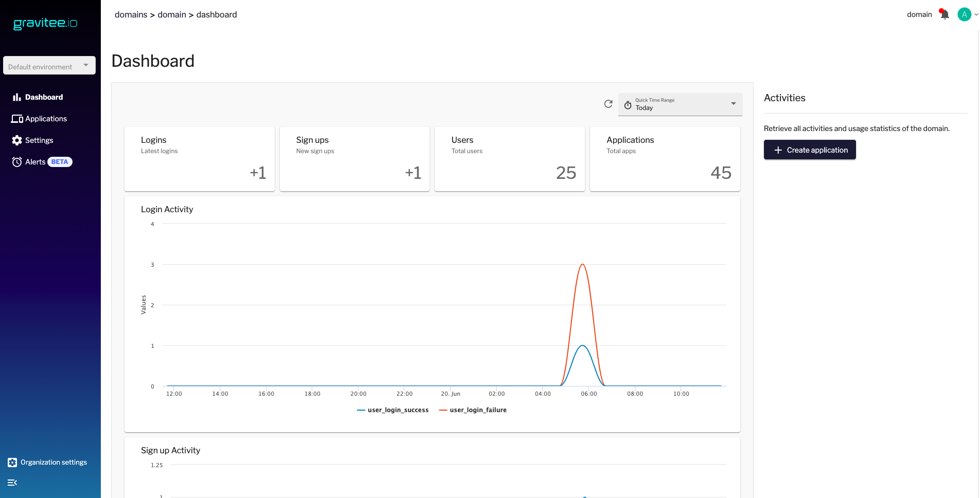Go to Applications in the sidebar
Viewport: 980px width, 498px height.
click(46, 119)
